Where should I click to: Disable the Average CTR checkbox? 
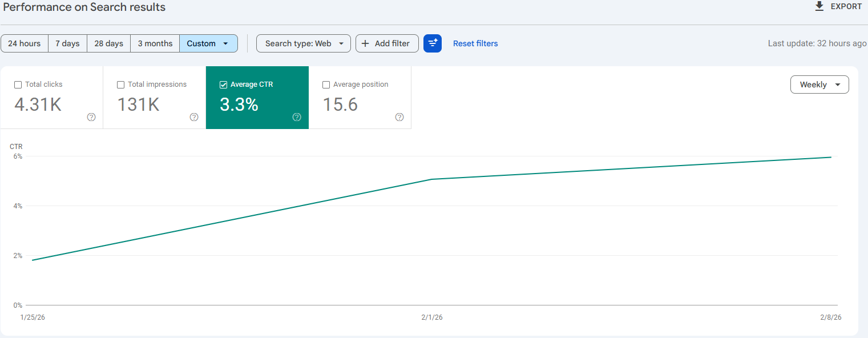[223, 84]
